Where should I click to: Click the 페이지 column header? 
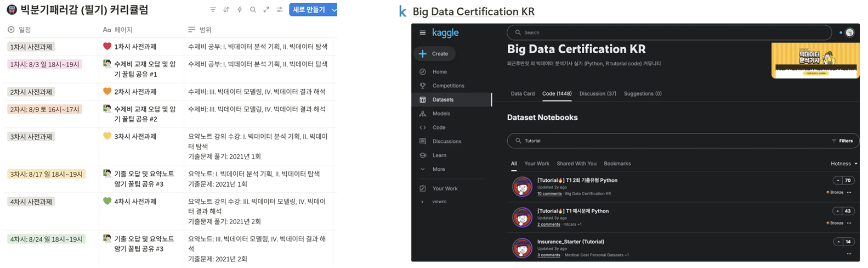point(118,30)
